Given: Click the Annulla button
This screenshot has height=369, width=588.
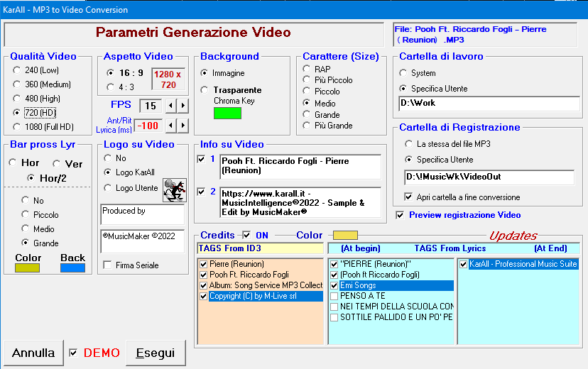Looking at the screenshot, I should tap(33, 353).
